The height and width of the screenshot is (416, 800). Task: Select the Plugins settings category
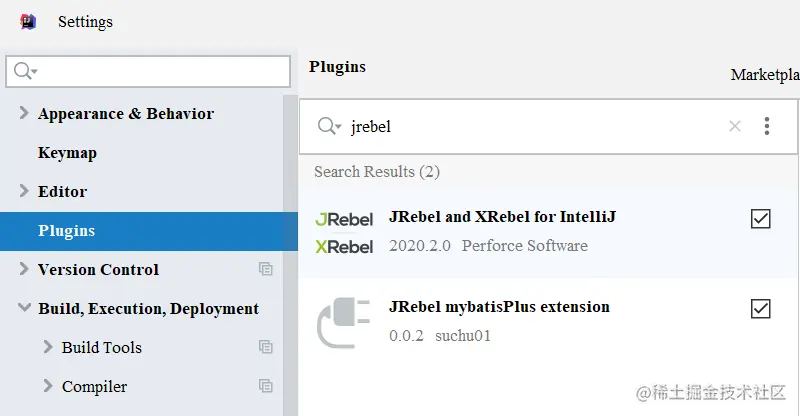(67, 231)
